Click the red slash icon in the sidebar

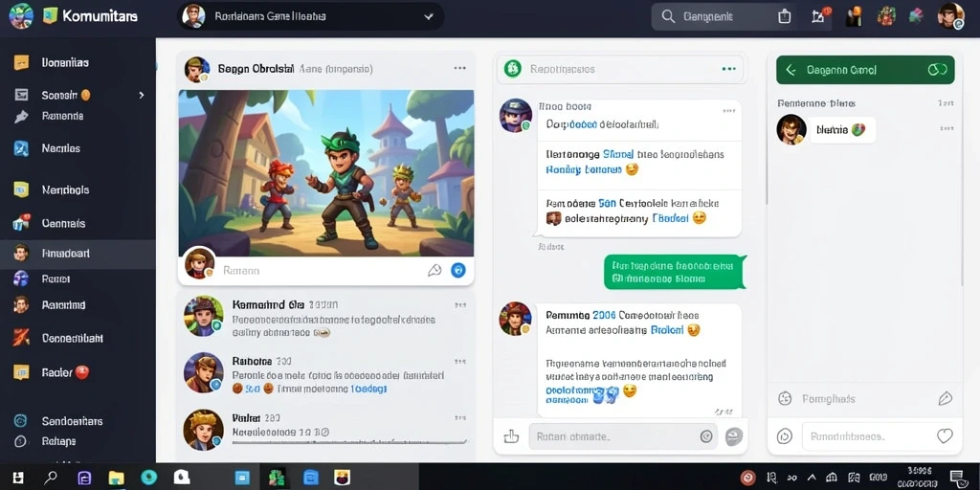[21, 338]
